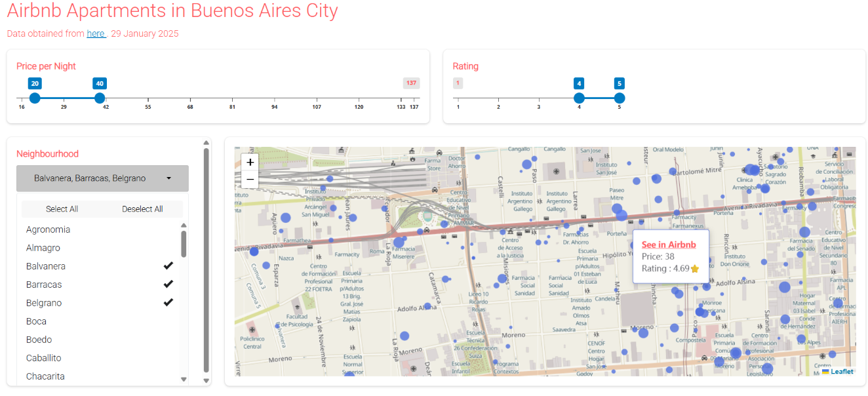Screen dimensions: 868x396
Task: Open the 'here' data source link
Action: tap(96, 33)
